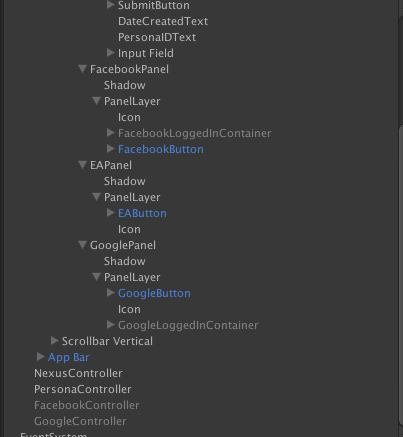Select the disabled GoogleController object
Viewport: 403px width, 437px height.
click(x=80, y=421)
